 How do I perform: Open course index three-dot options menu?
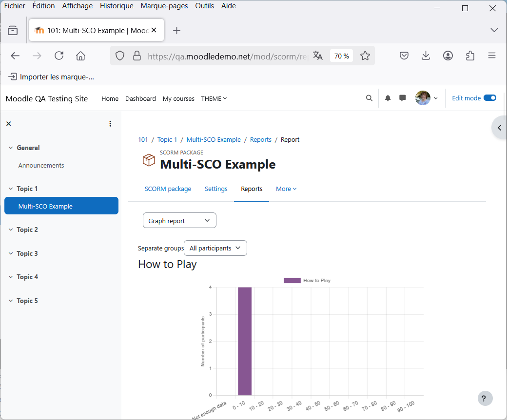click(x=110, y=124)
